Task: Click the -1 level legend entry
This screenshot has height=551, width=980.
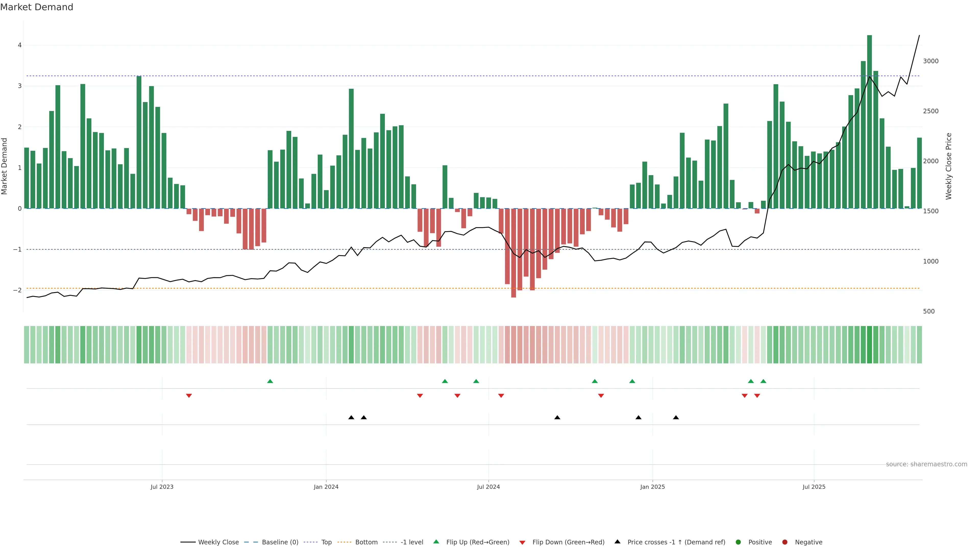Action: tap(412, 542)
